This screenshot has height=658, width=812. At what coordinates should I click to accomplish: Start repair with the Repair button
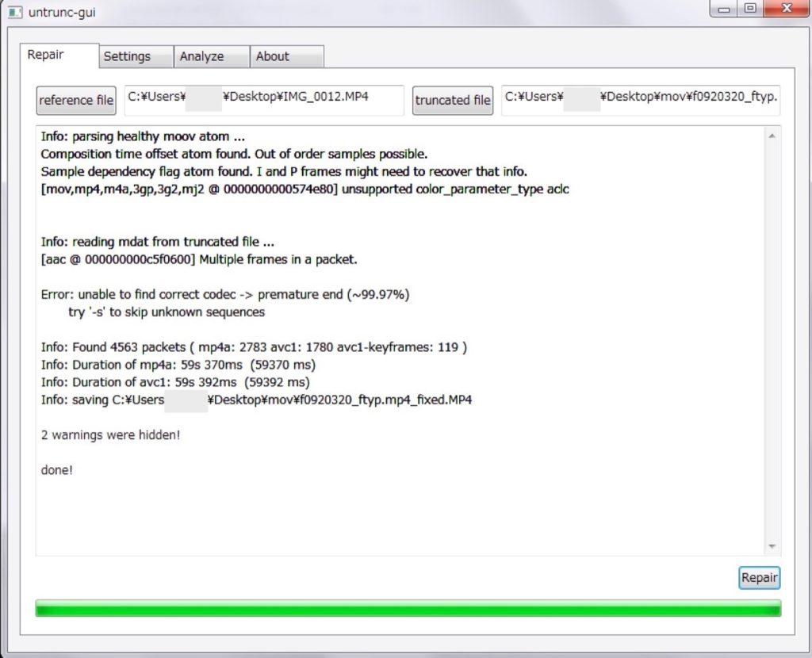759,578
